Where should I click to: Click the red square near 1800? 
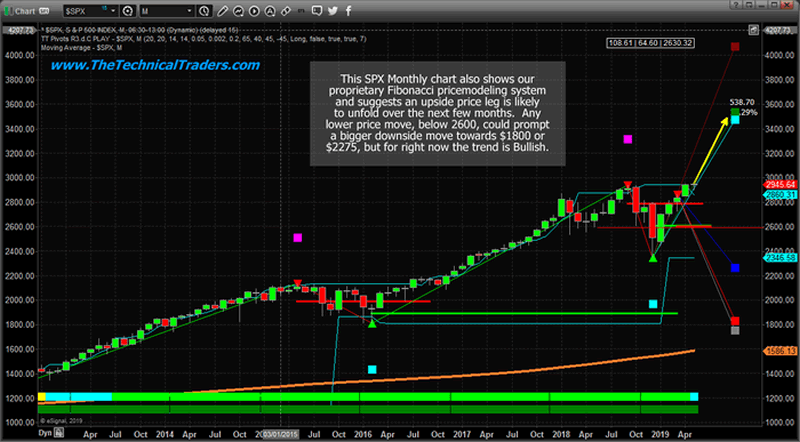tap(735, 321)
